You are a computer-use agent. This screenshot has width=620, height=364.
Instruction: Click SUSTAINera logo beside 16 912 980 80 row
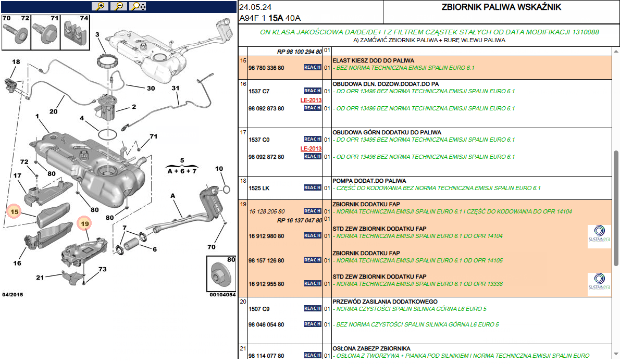point(599,236)
